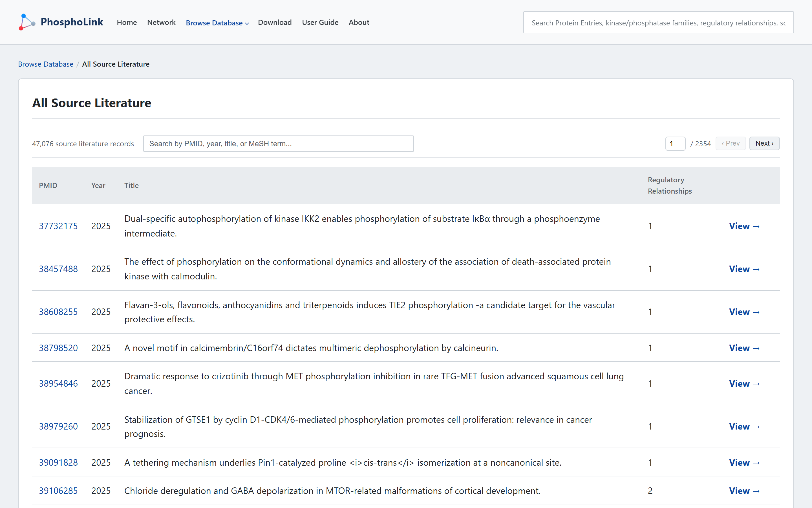Click the Chloride deregulation and GABA title
812x508 pixels.
[332, 491]
